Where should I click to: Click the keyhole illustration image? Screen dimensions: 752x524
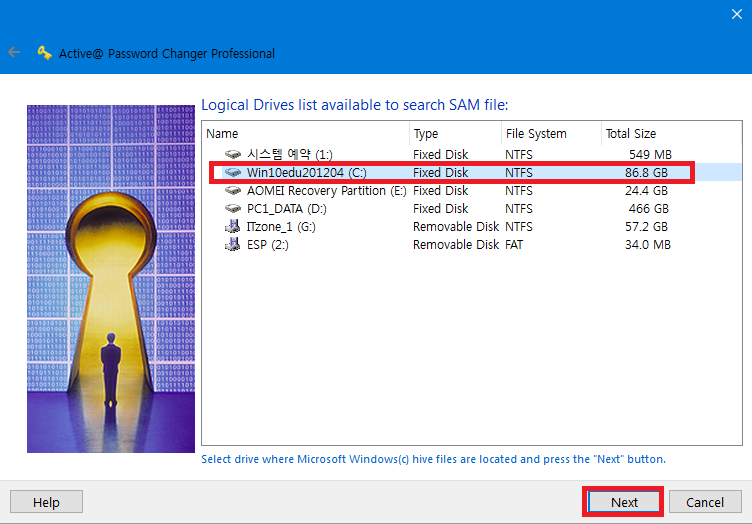(x=111, y=279)
